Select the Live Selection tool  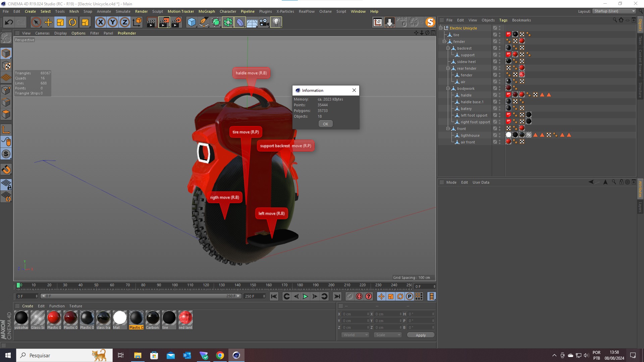(x=36, y=22)
